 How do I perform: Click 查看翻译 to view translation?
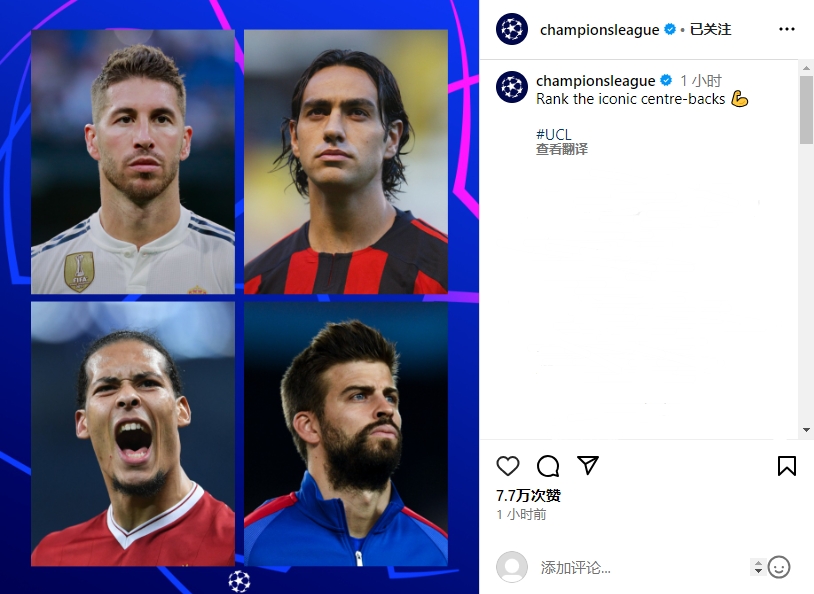562,150
